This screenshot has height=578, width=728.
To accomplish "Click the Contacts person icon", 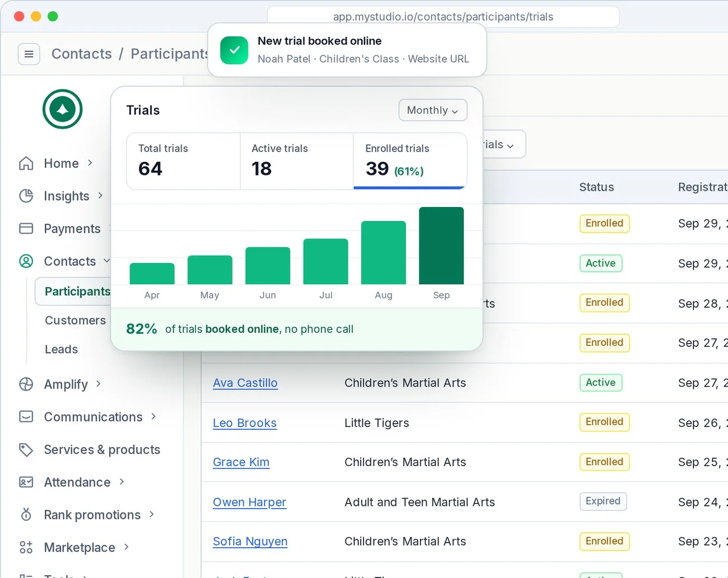I will [x=26, y=261].
